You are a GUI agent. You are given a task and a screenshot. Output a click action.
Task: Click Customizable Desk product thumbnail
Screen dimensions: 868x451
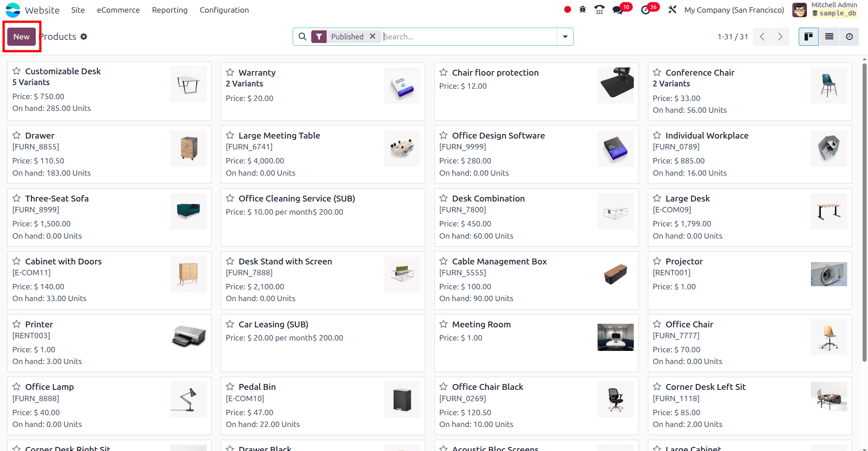click(x=188, y=84)
